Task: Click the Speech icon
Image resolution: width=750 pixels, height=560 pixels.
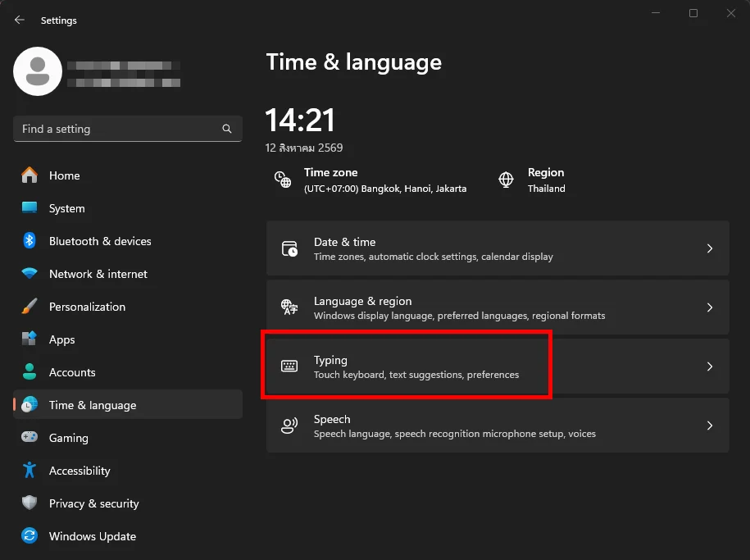Action: [x=289, y=426]
